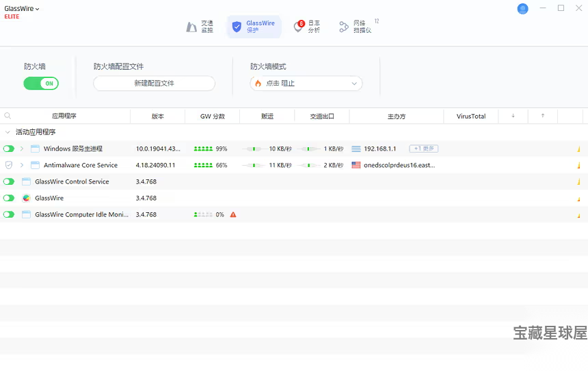This screenshot has width=588, height=371.
Task: Open the GlassWire main menu dropdown
Action: pos(22,9)
